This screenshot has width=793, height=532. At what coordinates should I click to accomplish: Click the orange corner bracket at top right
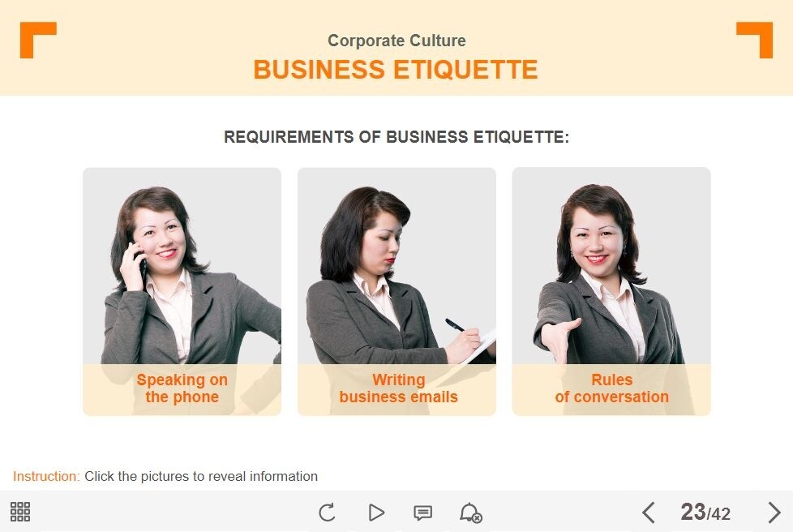(755, 40)
